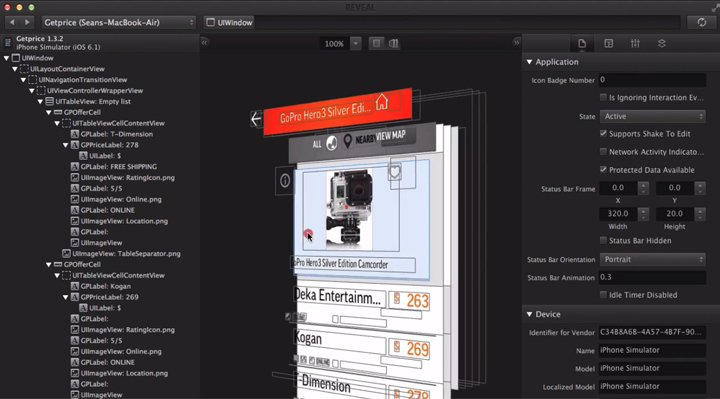Click the Status Bar Frame X stepper
The width and height of the screenshot is (720, 399).
coord(643,188)
